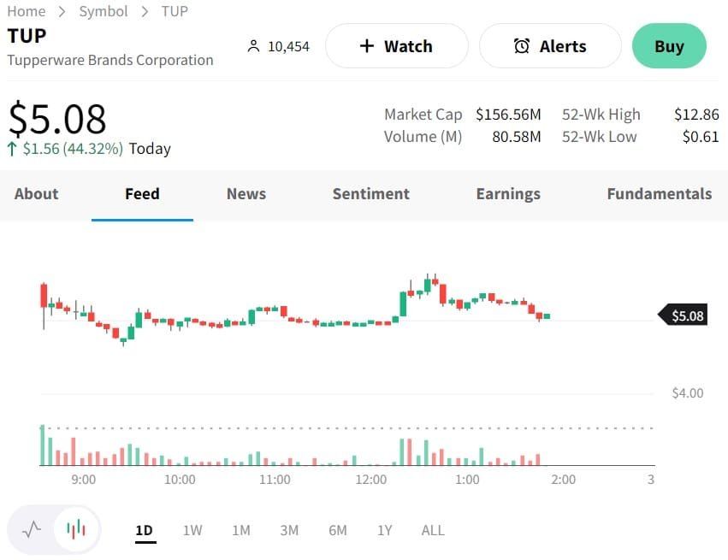The height and width of the screenshot is (560, 728).
Task: Select the 1M time range
Action: coord(241,530)
